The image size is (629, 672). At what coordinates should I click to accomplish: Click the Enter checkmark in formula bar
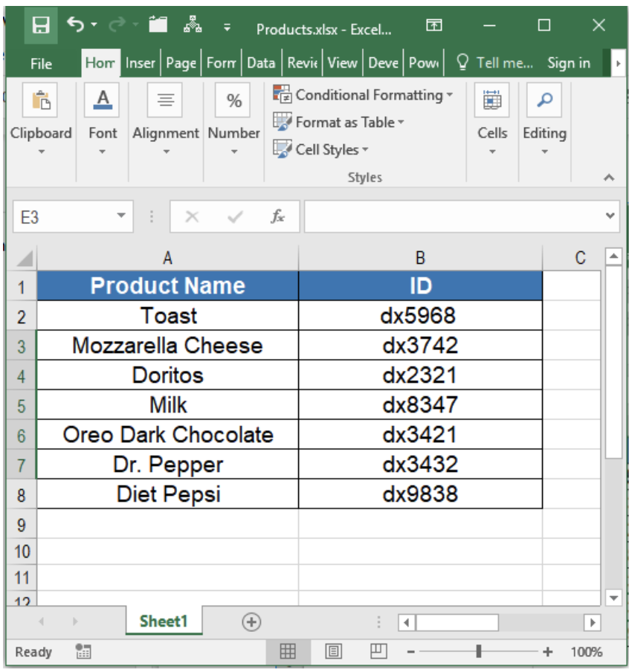(235, 217)
